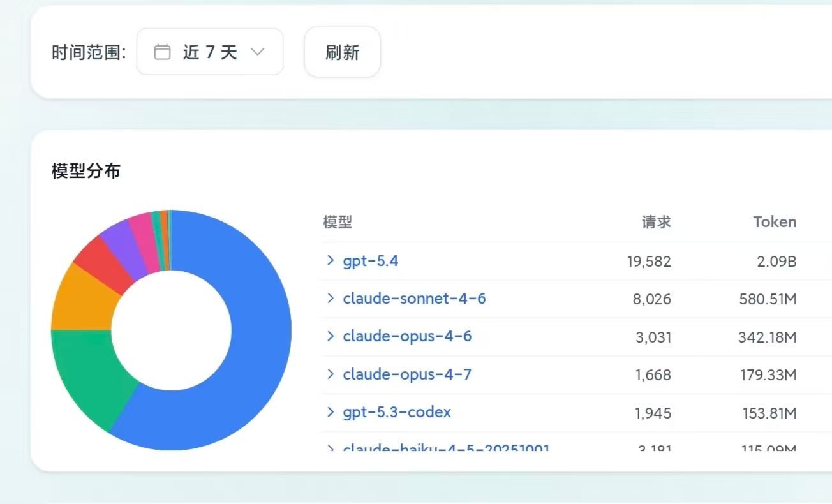Screen dimensions: 832x504
Task: Click the 179.33M token value
Action: (769, 375)
